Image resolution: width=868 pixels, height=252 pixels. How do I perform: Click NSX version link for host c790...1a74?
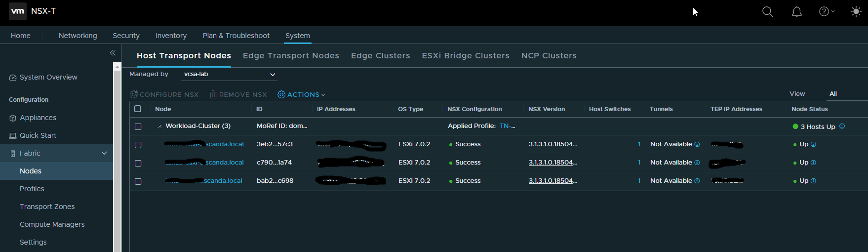point(552,163)
